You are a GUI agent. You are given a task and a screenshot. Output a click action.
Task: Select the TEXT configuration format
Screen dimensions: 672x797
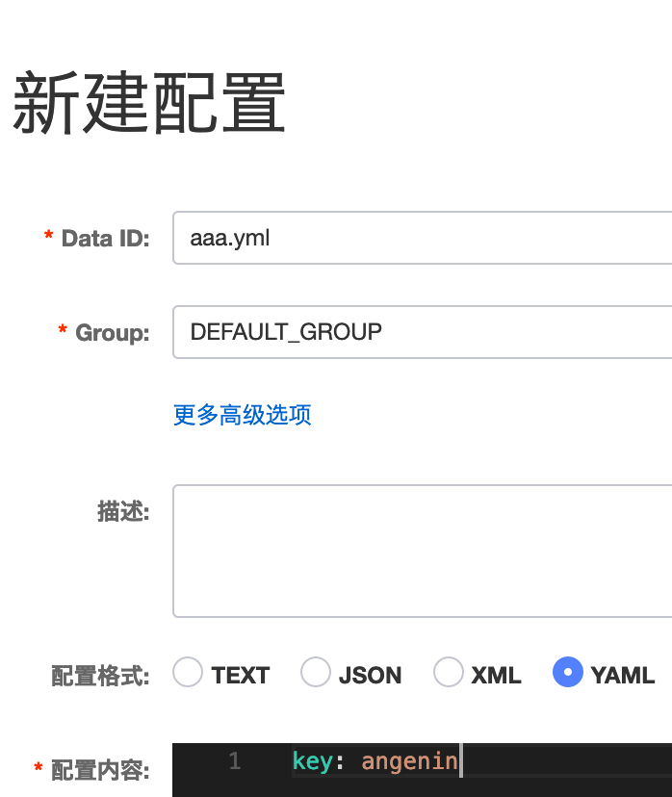click(x=188, y=673)
